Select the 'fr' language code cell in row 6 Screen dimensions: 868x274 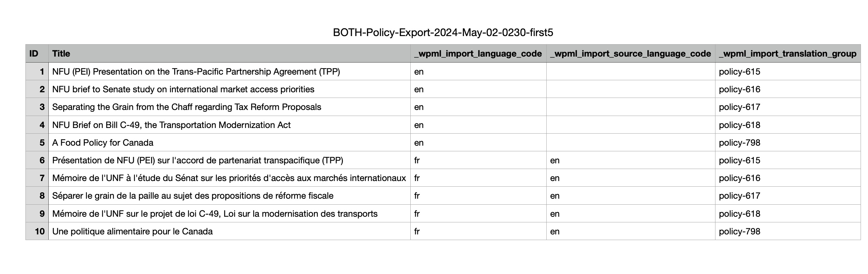(x=478, y=160)
